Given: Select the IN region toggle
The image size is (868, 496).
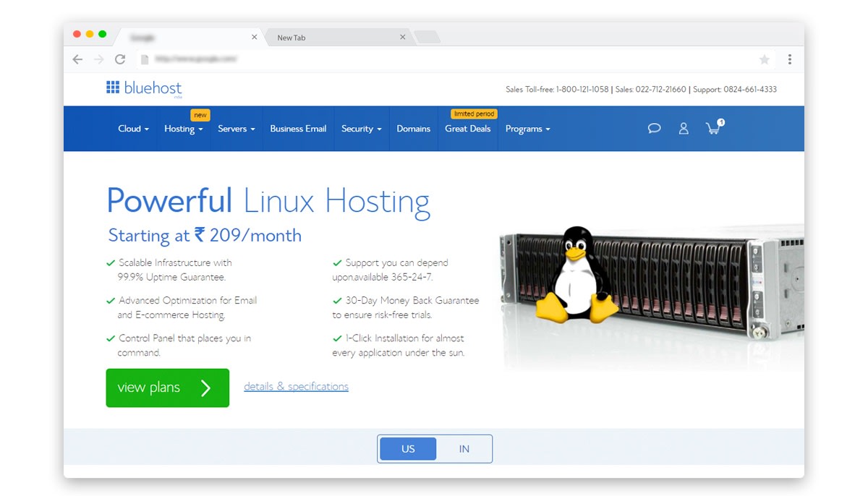Looking at the screenshot, I should pyautogui.click(x=464, y=449).
